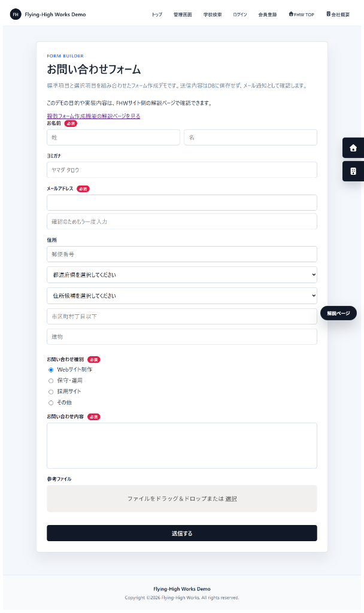Click the FORM BUILDER label text
This screenshot has width=364, height=613.
(65, 56)
